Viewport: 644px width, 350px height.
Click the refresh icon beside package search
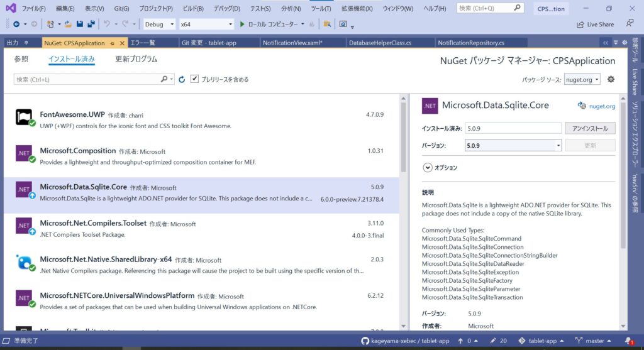pos(182,80)
